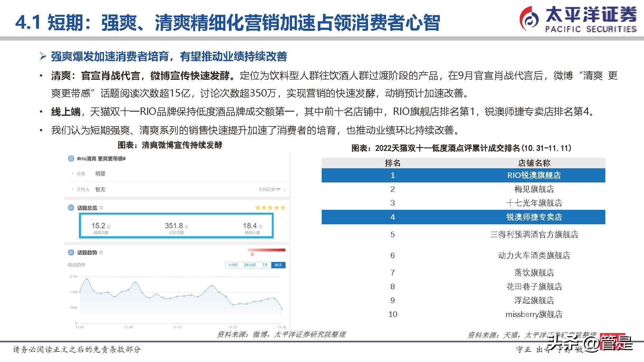Click the 话题趋势 circular chart icon
Viewport: 644px width, 362px height.
tap(71, 252)
